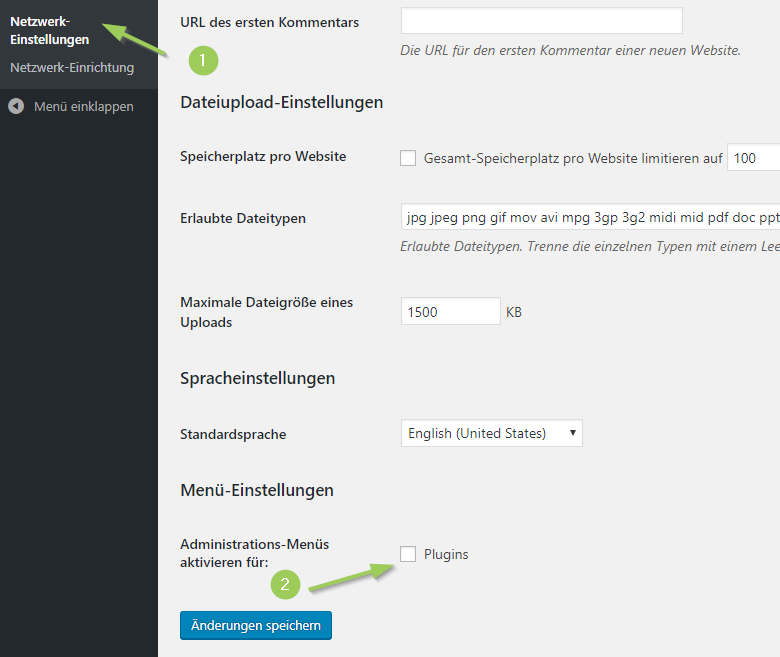
Task: Click the Erlaubte Dateitypen label
Action: point(243,218)
